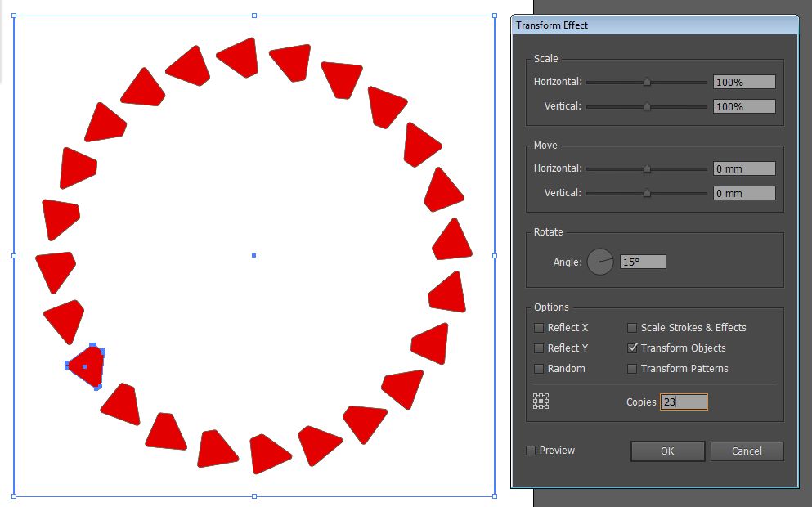Click OK to apply Transform Effect
812x507 pixels.
tap(667, 451)
